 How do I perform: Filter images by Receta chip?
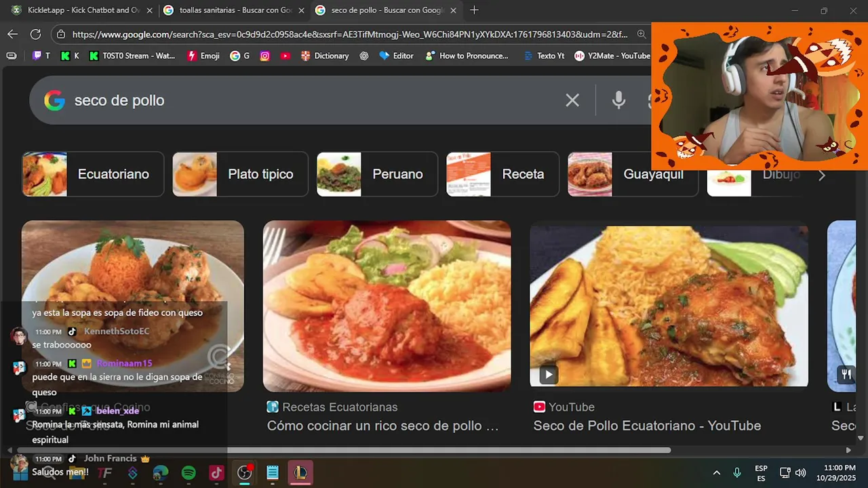(x=502, y=174)
